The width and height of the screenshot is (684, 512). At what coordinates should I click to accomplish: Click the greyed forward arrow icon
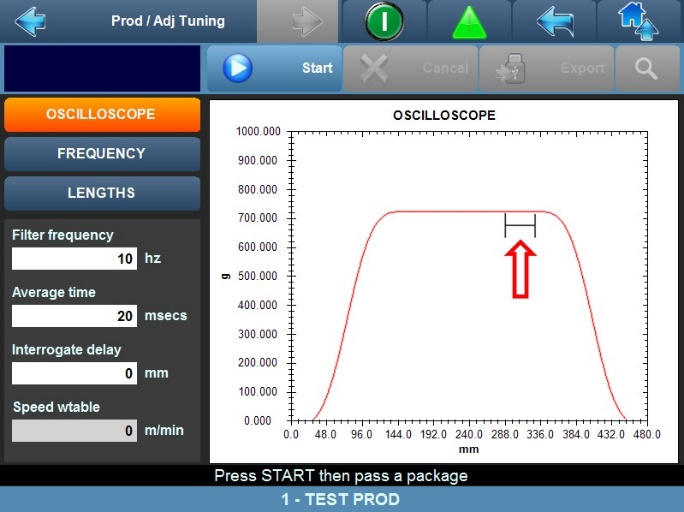[x=307, y=21]
